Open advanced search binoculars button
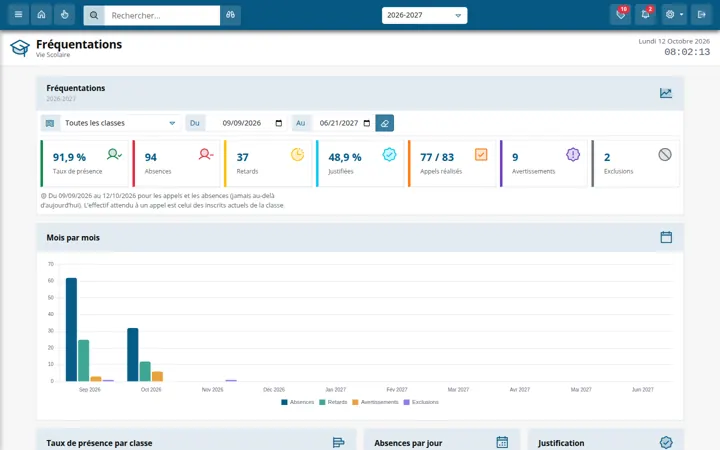This screenshot has width=720, height=450. coord(231,15)
